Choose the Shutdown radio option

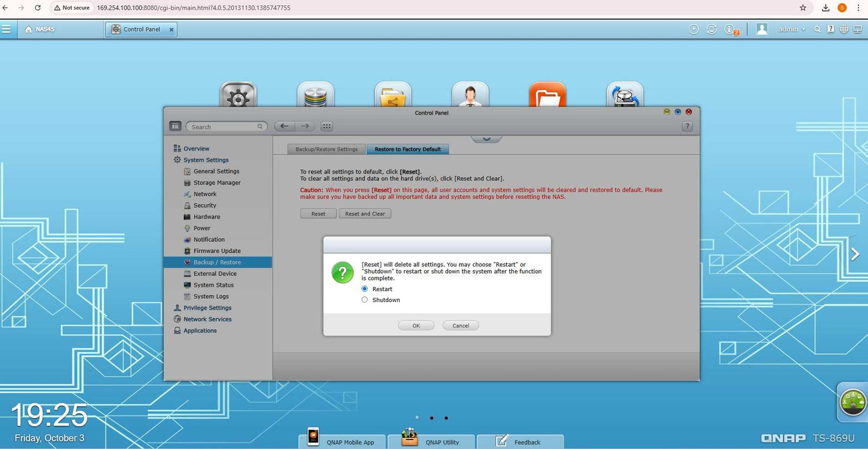[365, 300]
